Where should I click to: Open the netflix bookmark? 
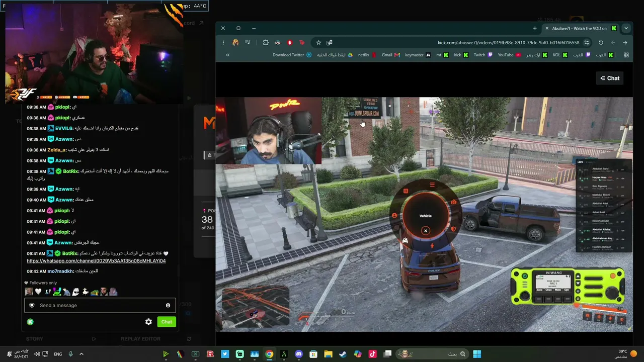pyautogui.click(x=367, y=55)
